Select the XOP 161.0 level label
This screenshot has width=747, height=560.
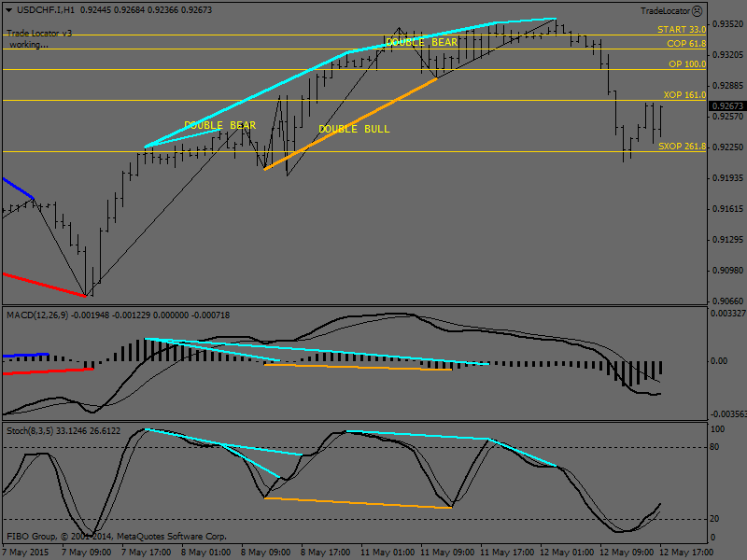(684, 95)
